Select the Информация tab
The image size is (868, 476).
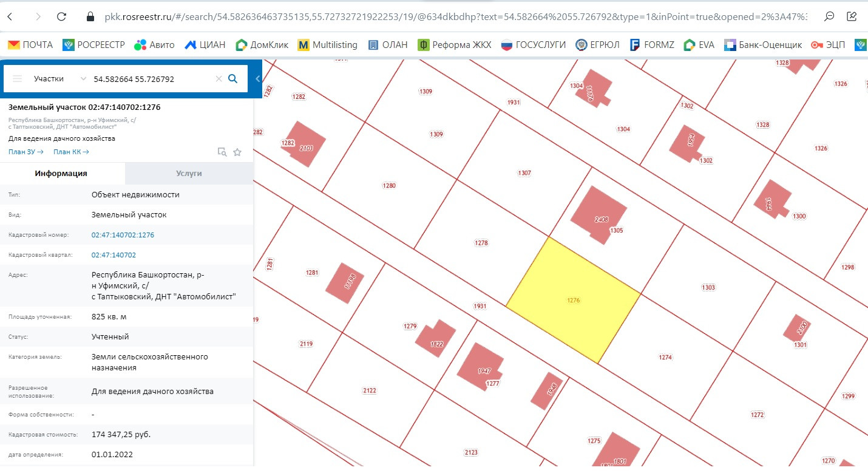(x=61, y=174)
